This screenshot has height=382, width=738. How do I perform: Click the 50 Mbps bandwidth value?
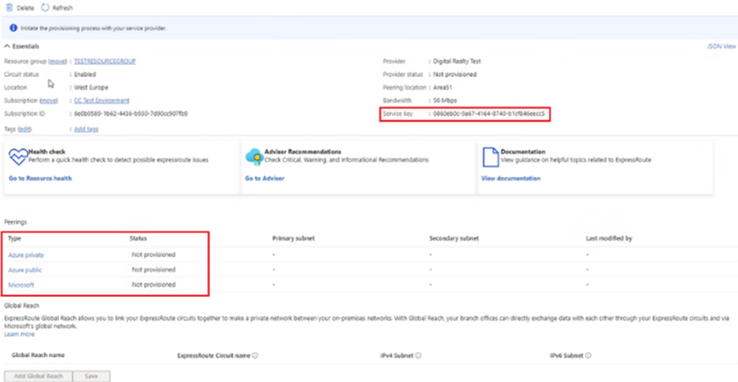[445, 101]
